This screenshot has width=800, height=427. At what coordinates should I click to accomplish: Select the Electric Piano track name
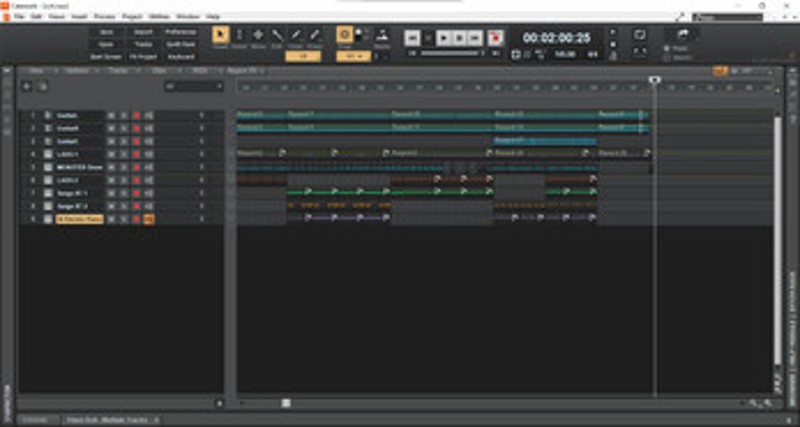(80, 219)
